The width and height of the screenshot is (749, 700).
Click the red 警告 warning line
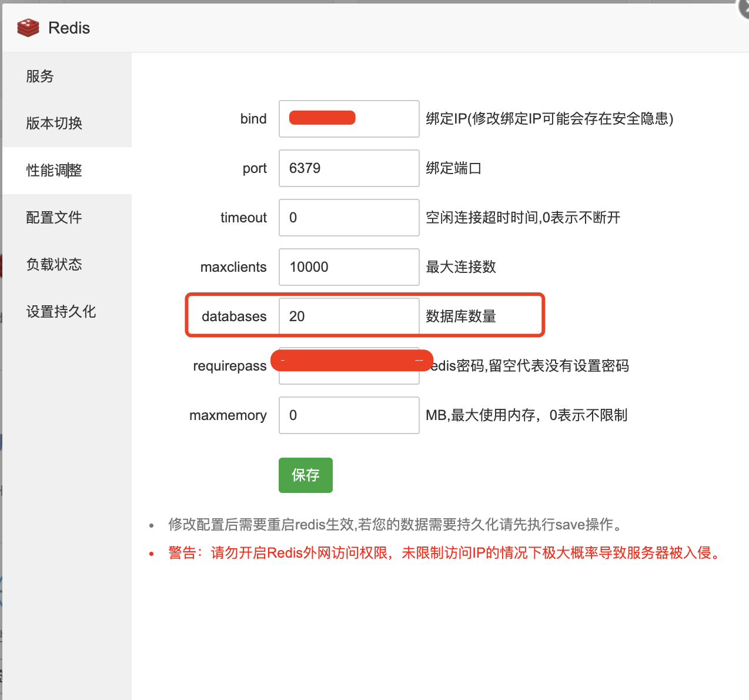click(446, 553)
